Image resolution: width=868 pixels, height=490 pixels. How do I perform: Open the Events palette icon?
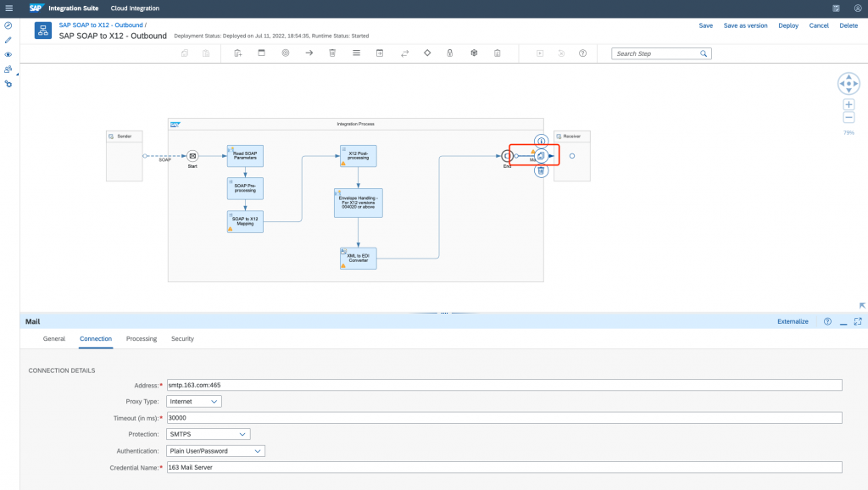286,53
